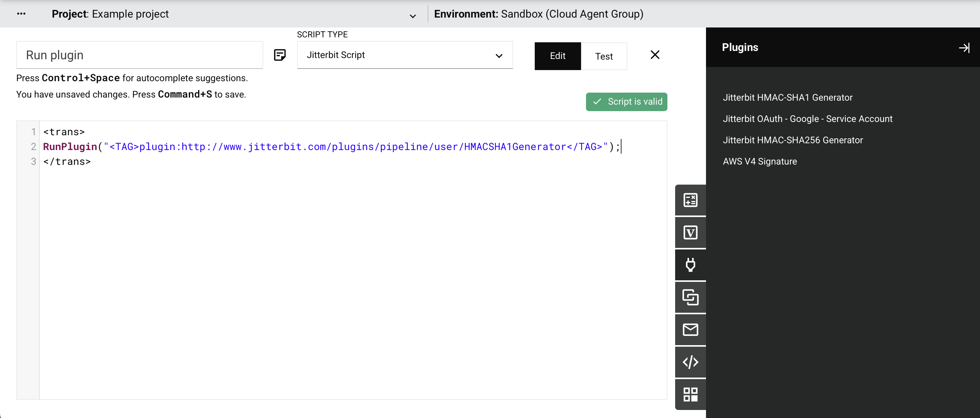Viewport: 980px width, 418px height.
Task: Open the Scripts code tab
Action: [x=690, y=362]
